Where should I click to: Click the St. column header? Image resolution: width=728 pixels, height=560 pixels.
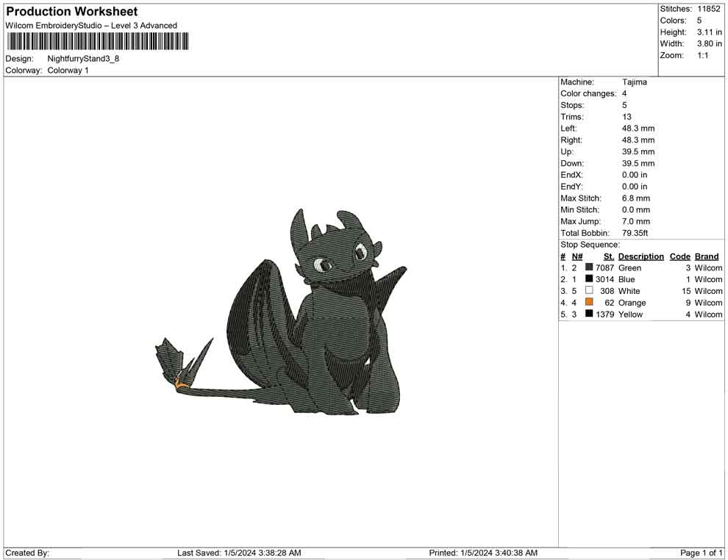(609, 256)
